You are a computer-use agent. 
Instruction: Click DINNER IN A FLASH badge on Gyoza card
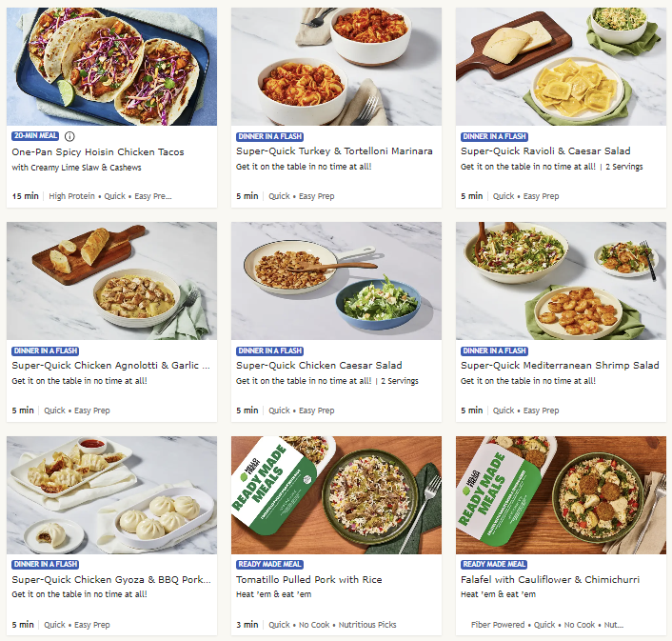pyautogui.click(x=46, y=564)
